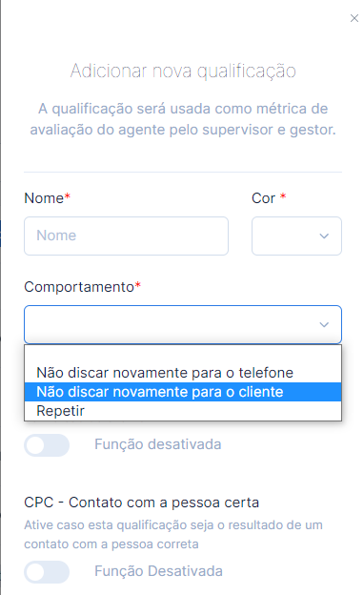Click the Nome text input field

click(x=127, y=236)
